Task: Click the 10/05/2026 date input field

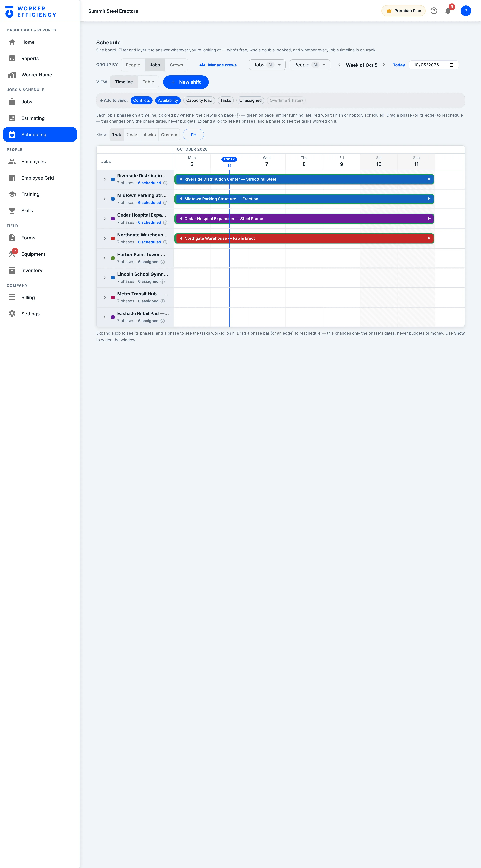Action: point(433,65)
